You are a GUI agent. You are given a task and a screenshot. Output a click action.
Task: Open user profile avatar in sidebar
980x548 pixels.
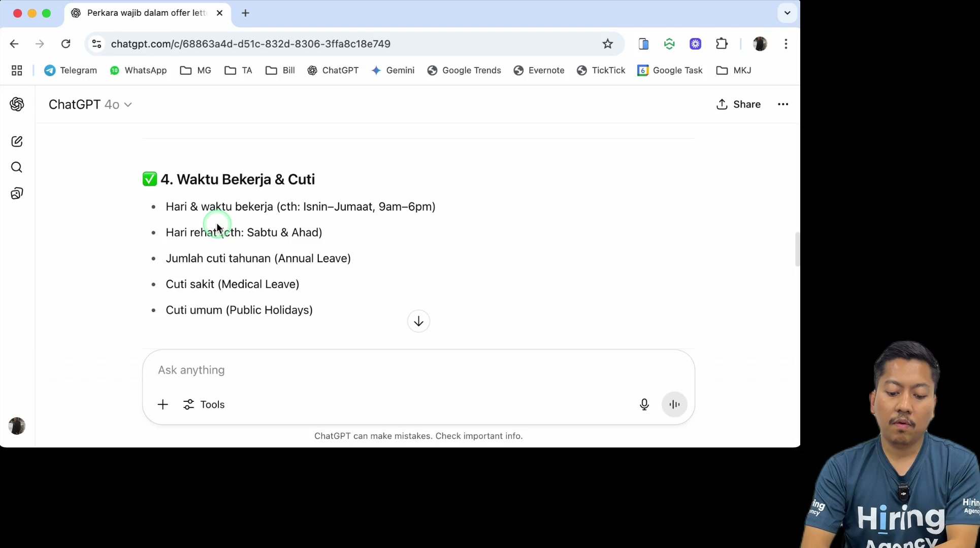tap(17, 426)
